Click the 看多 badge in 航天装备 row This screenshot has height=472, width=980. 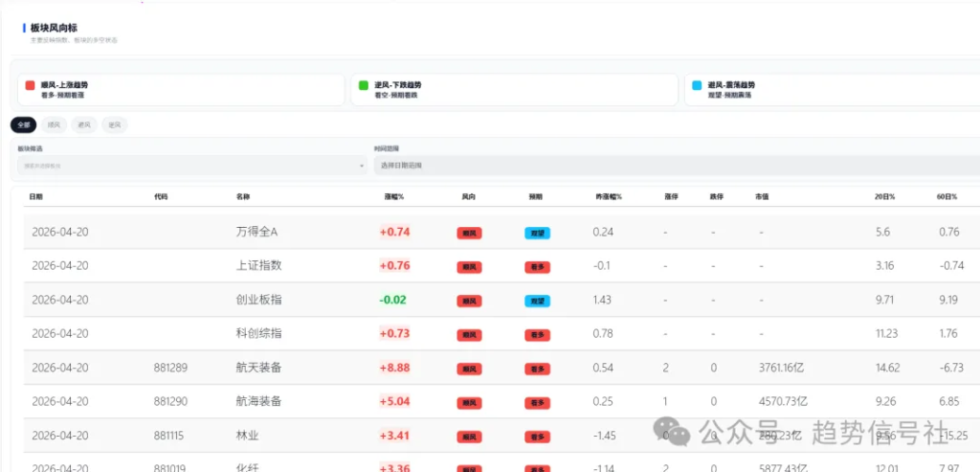[537, 369]
